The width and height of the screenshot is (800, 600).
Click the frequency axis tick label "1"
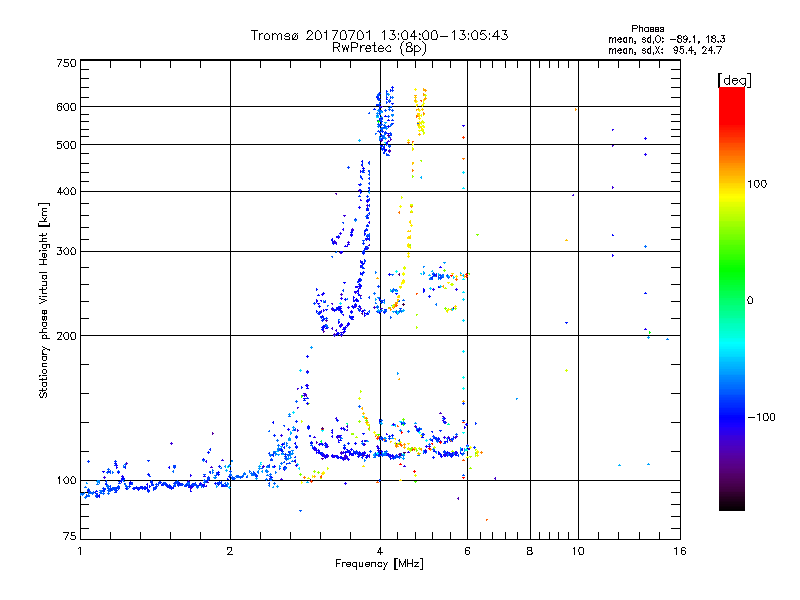(80, 551)
